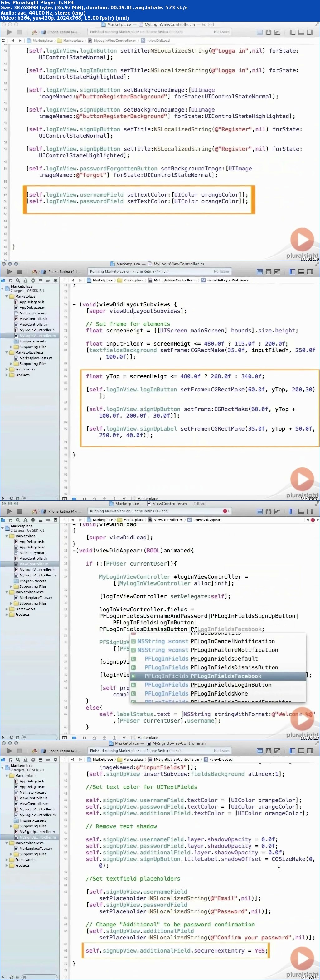Open Find navigator tab in ViewController.m window
The height and width of the screenshot is (980, 320).
pos(18,520)
